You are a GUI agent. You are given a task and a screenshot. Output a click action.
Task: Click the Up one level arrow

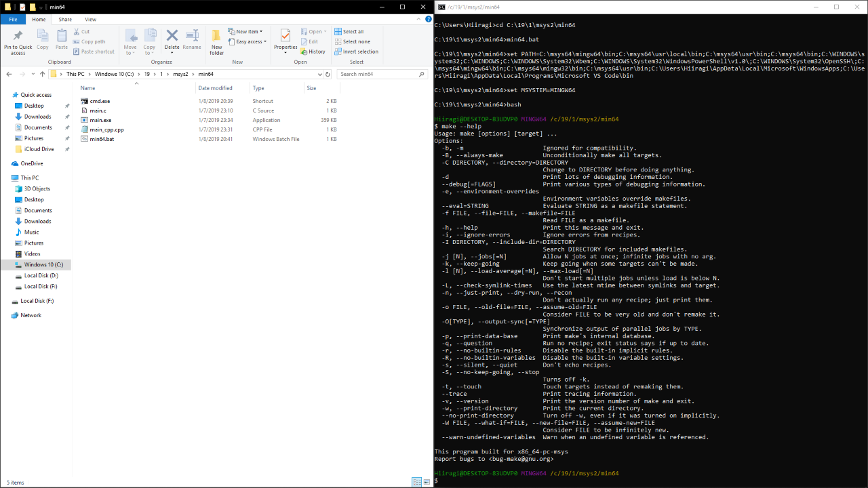tap(42, 74)
